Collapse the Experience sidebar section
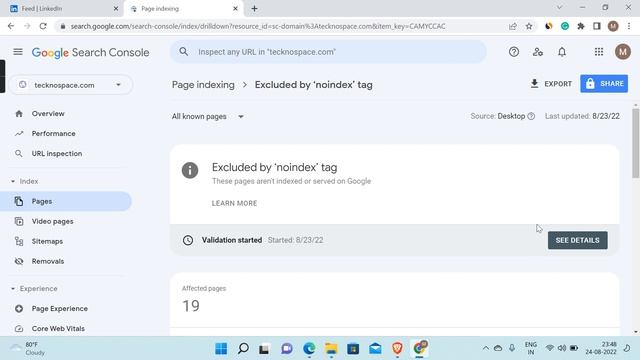The width and height of the screenshot is (640, 360). click(x=13, y=289)
